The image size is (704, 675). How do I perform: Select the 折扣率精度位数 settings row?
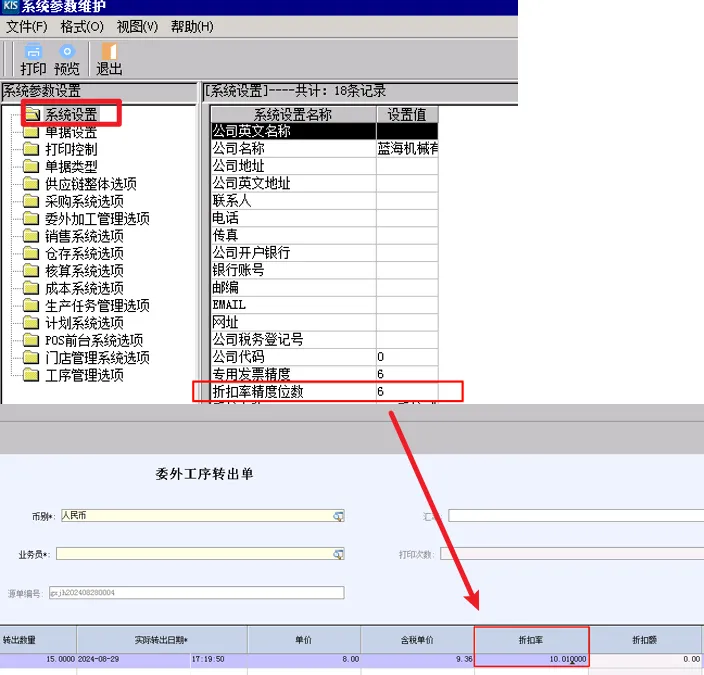click(293, 391)
